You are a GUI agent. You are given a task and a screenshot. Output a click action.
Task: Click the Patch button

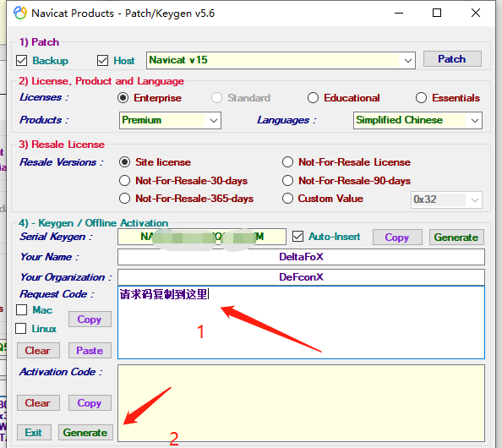coord(452,59)
